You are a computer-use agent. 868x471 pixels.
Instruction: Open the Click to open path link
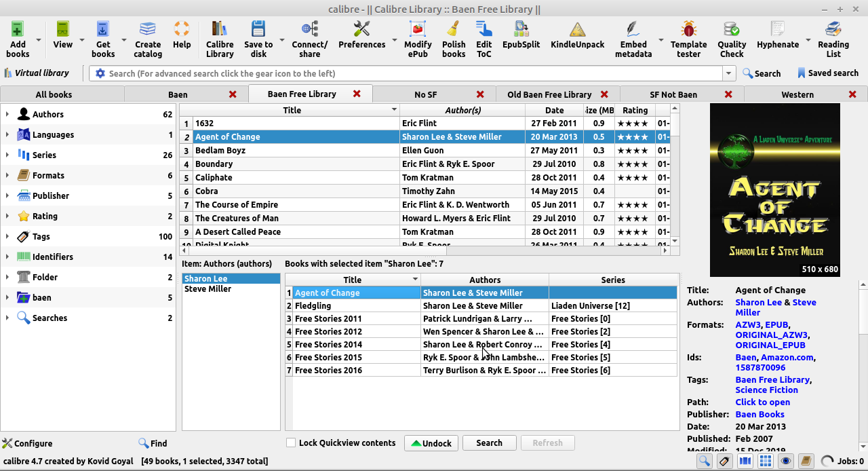pyautogui.click(x=762, y=402)
